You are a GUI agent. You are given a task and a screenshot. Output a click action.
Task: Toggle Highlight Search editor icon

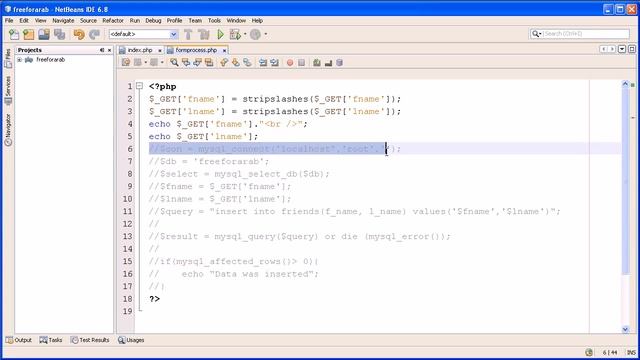coord(209,62)
